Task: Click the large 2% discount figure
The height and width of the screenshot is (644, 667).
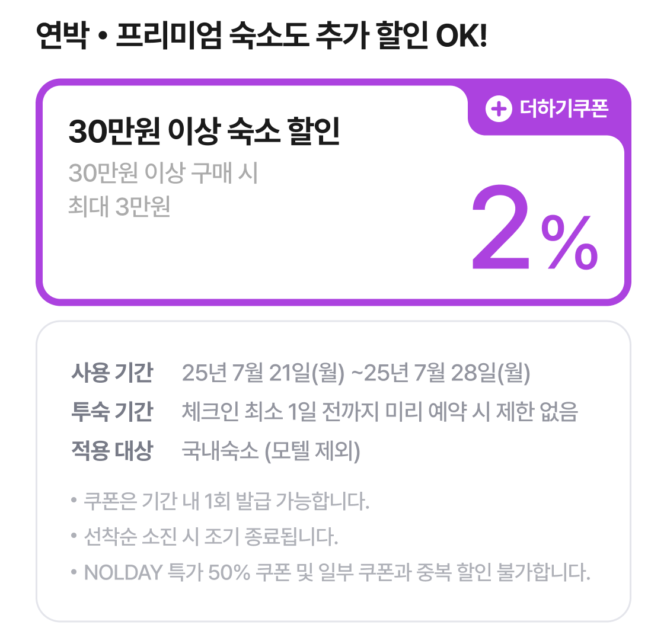Action: tap(535, 228)
